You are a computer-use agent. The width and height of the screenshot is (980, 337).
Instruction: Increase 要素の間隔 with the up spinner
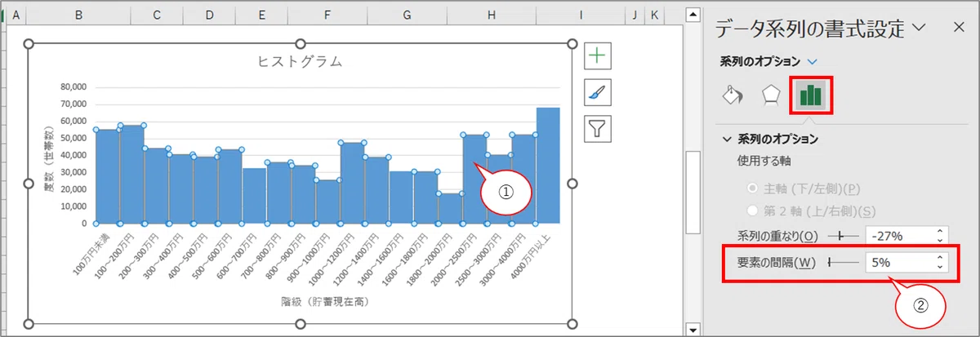940,258
